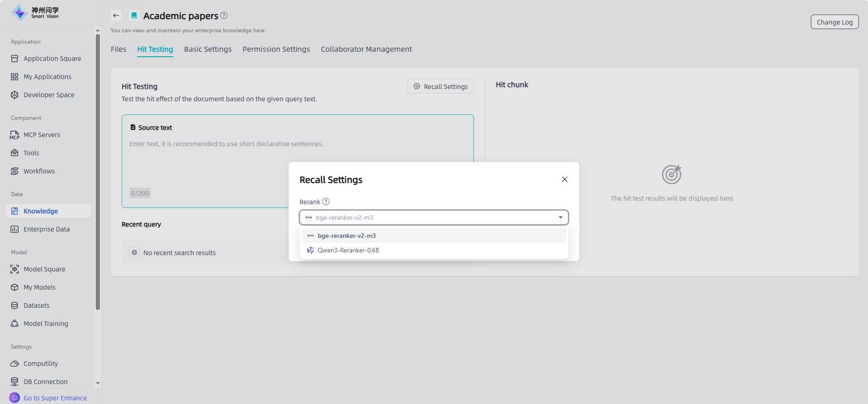Collapse the Rerank model dropdown
Screen dimensions: 868x404
tap(560, 217)
